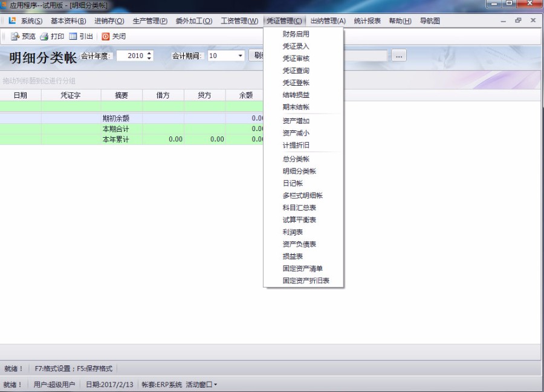
Task: Select 总分类帐 menu entry
Action: 303,159
